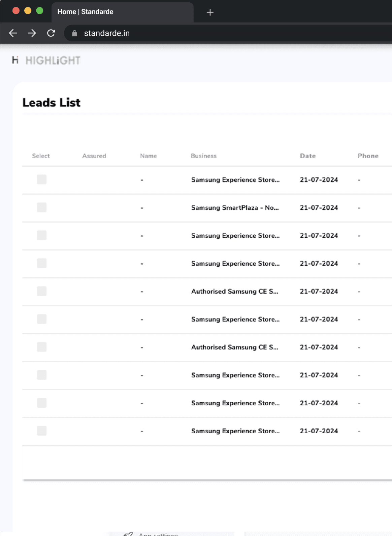Check the first Authorised Samsung CE row box

coord(42,291)
